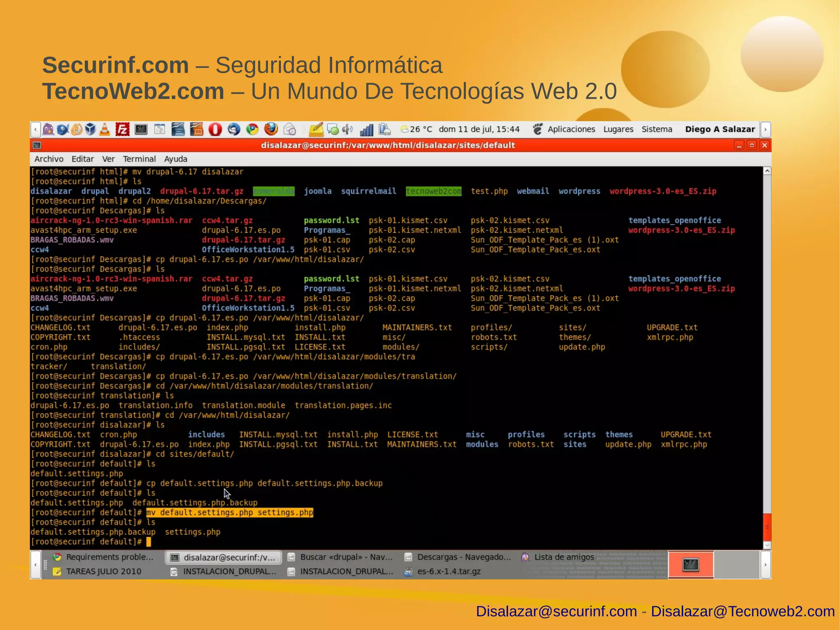Open the orange swirl launcher icon
Screen dimensions: 840x630
(77, 129)
